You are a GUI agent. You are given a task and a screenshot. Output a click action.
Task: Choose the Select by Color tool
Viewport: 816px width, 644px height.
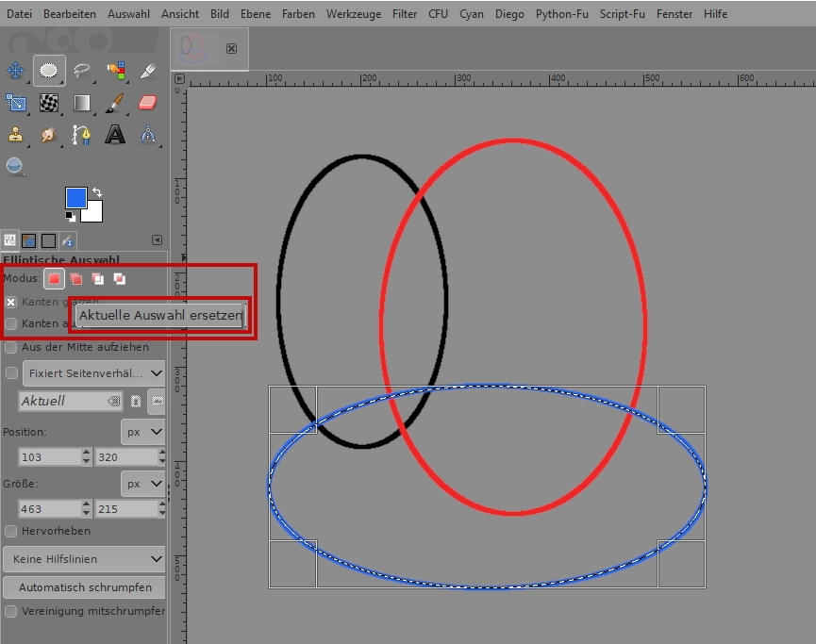[115, 71]
